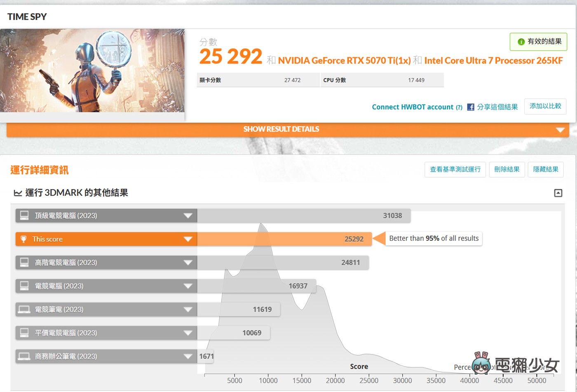Screen dimensions: 577x392
Task: Open the SHOW RESULT DETAILS bar
Action: (288, 129)
